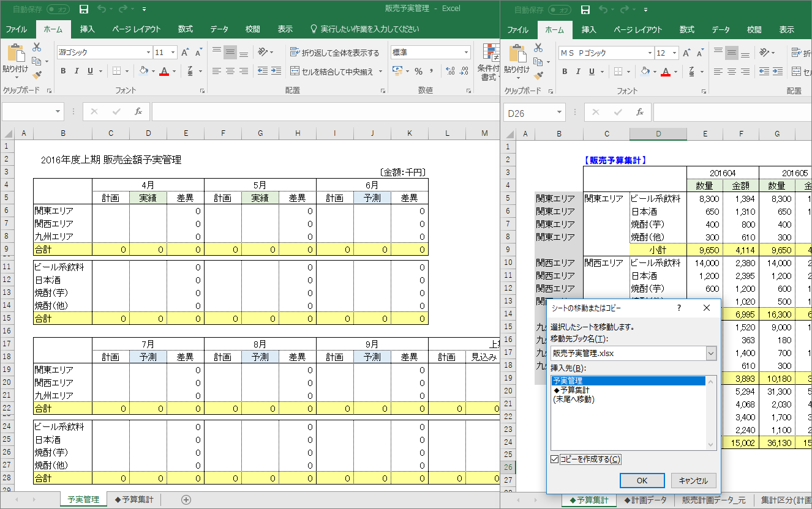Expand paste options arrow in left window
The height and width of the screenshot is (509, 812).
click(16, 78)
